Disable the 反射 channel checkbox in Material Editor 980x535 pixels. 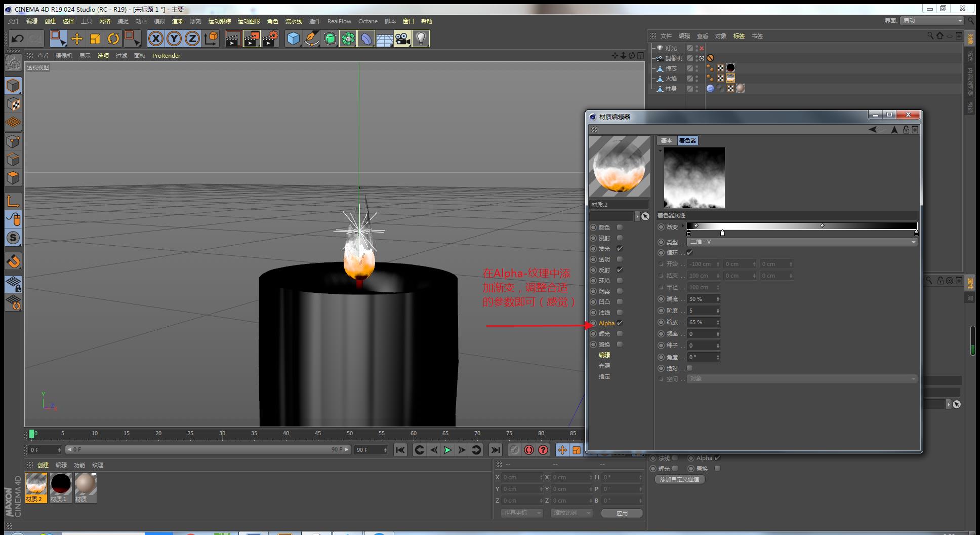[620, 270]
